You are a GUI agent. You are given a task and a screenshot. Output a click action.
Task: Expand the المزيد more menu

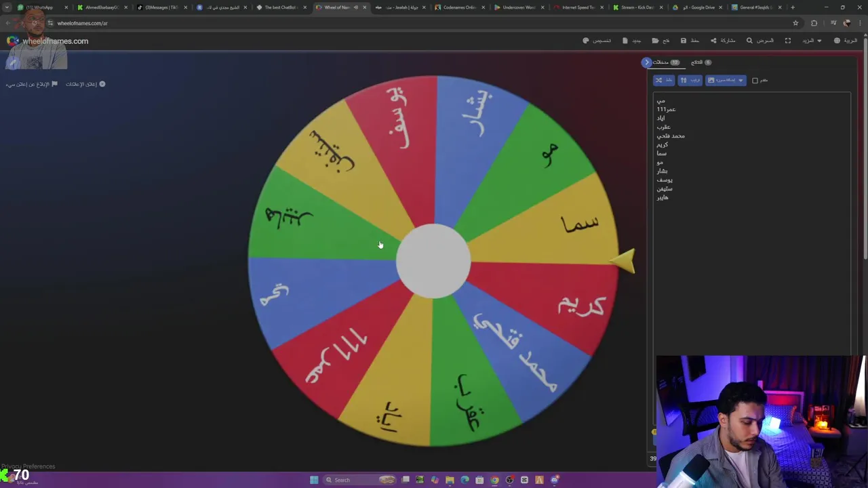click(812, 41)
